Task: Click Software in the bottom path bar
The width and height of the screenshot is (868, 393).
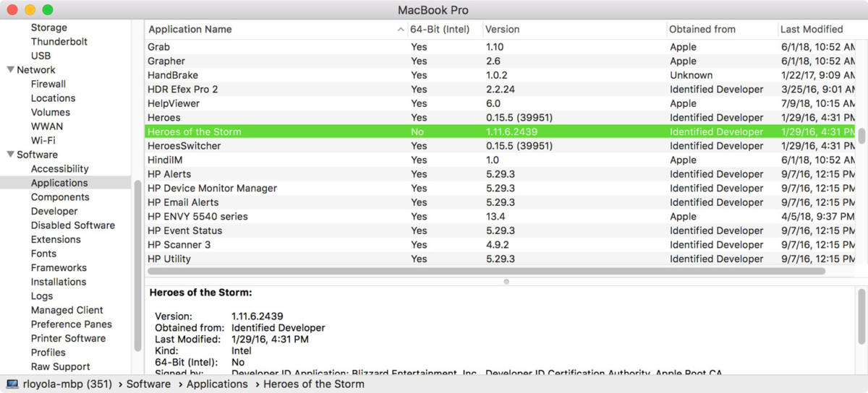Action: click(148, 384)
